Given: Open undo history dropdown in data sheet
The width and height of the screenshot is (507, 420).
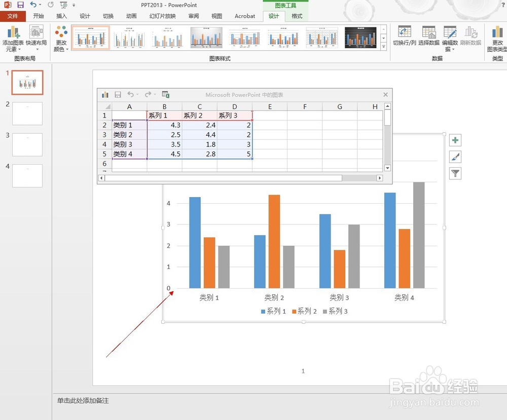Looking at the screenshot, I should click(x=137, y=94).
